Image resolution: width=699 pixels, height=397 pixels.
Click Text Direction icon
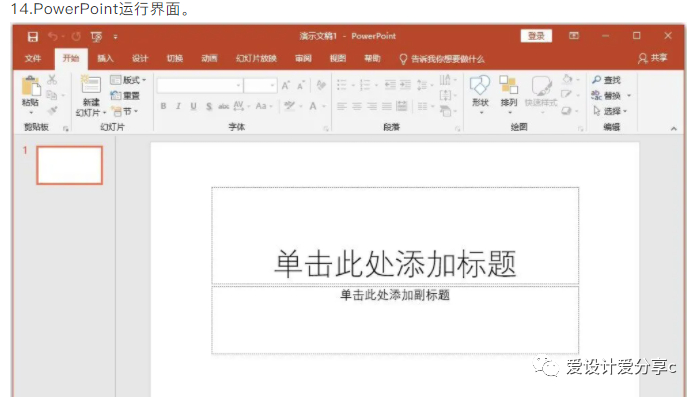[445, 80]
